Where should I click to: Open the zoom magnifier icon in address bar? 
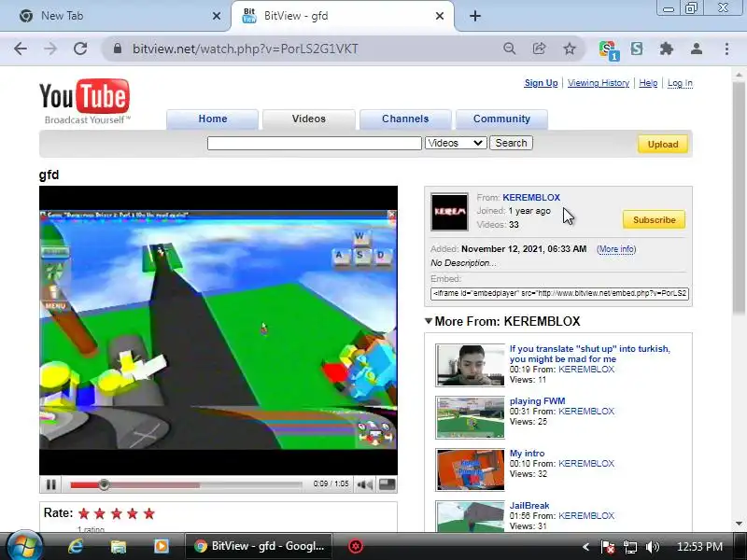509,49
